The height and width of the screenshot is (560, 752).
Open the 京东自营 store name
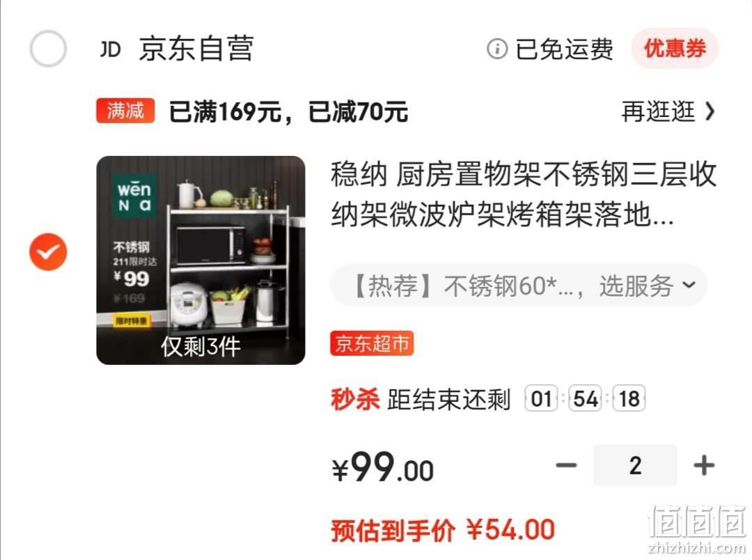(196, 49)
